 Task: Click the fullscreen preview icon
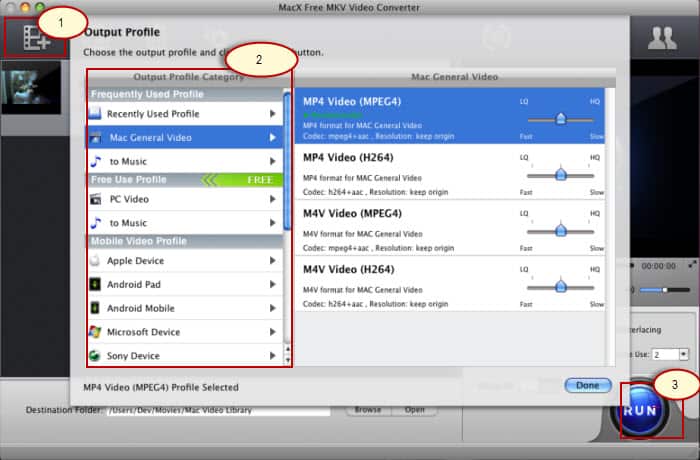pos(692,265)
